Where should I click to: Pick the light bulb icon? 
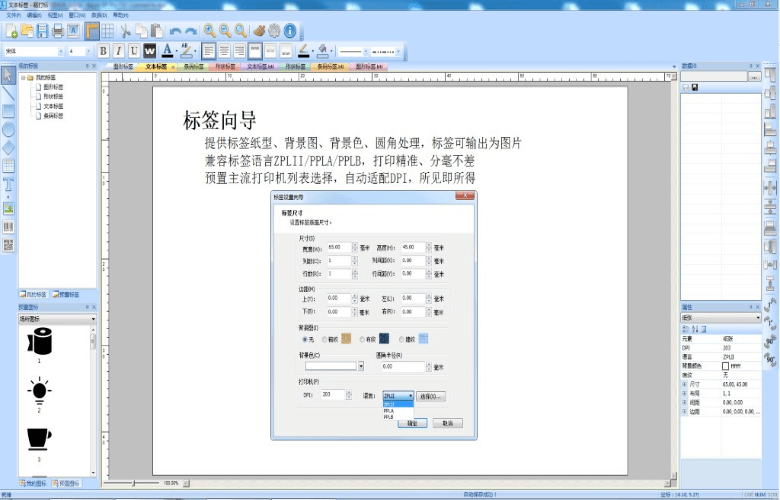[x=39, y=391]
